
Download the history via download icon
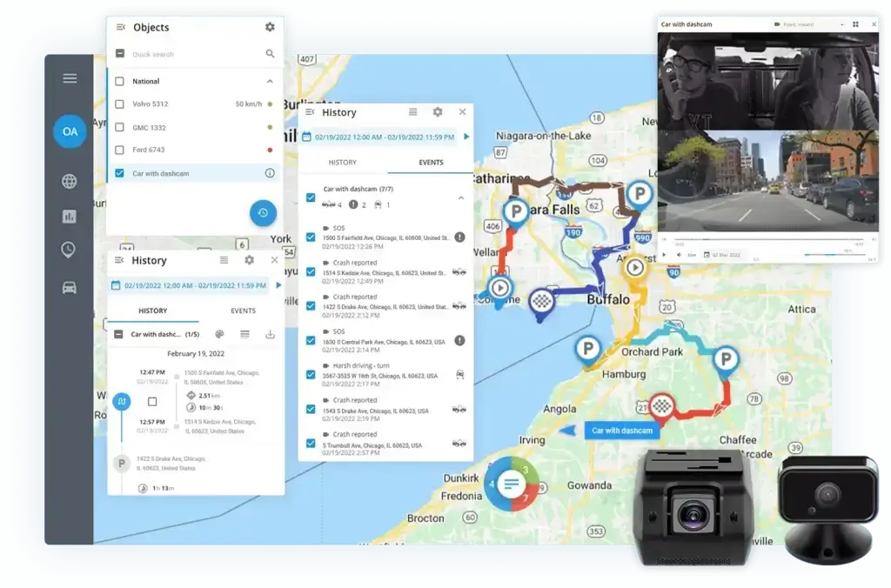pos(270,334)
